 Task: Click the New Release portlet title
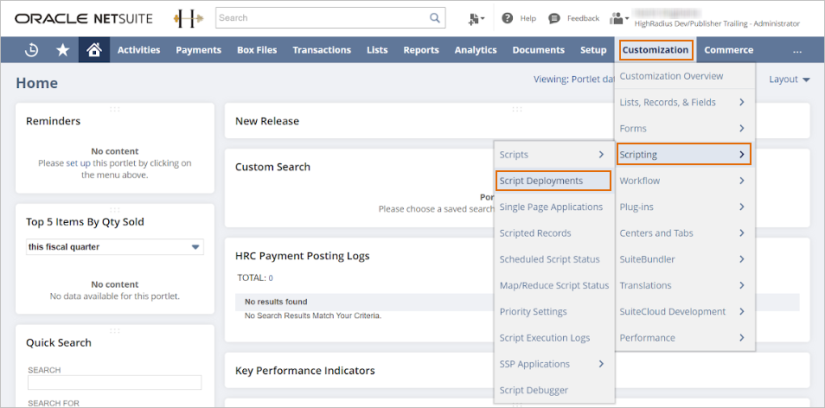267,121
